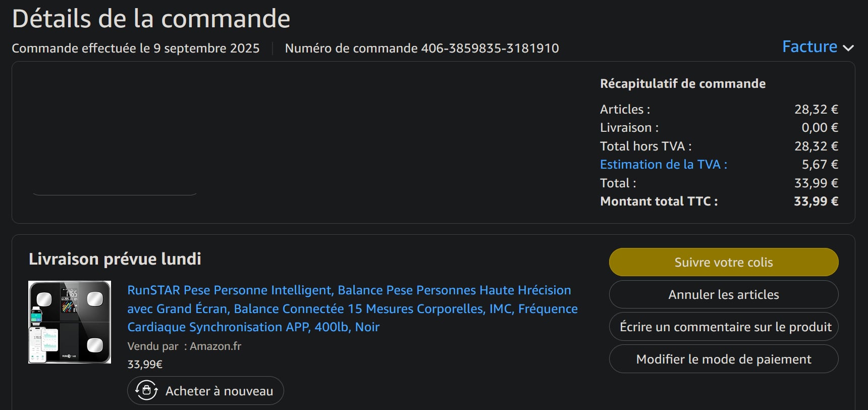Expand the Facture chevron arrow

848,48
